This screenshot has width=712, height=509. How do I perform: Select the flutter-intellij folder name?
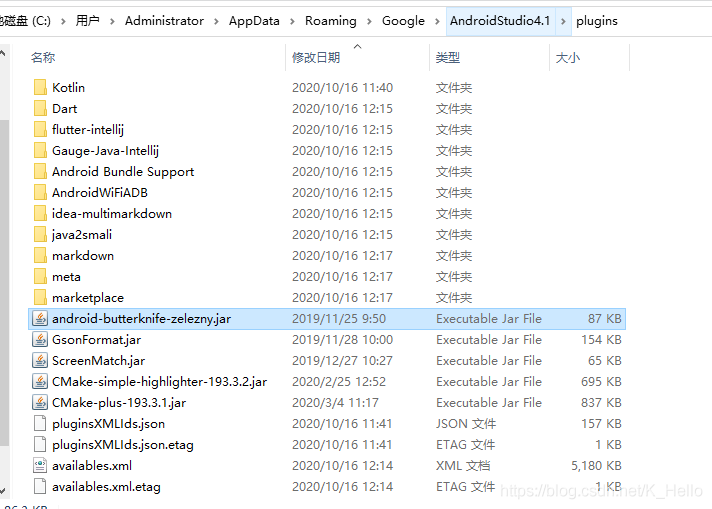(x=88, y=129)
